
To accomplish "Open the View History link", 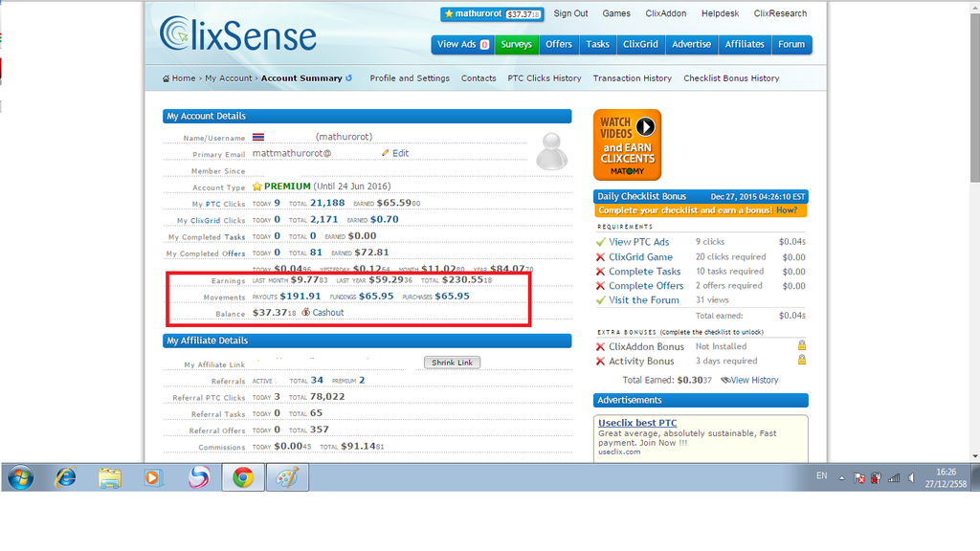I will 754,380.
